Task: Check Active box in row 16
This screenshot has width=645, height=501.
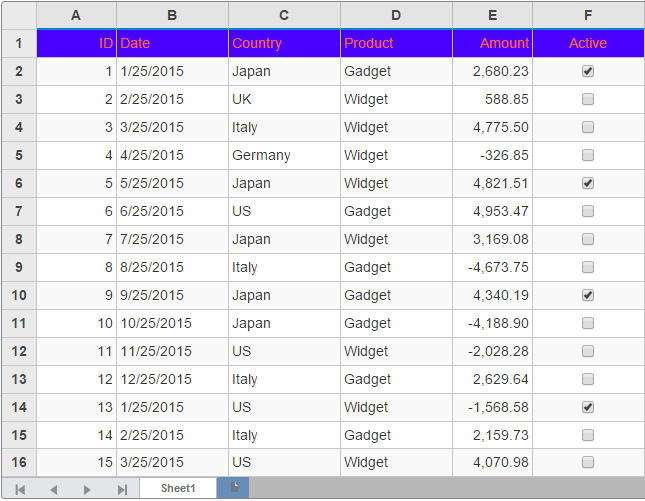Action: [588, 462]
